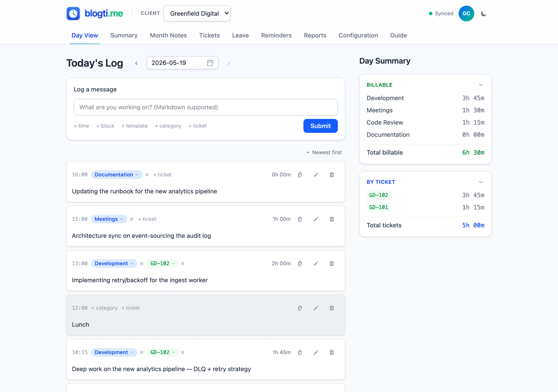
Task: Toggle dark mode with the moon icon
Action: pos(484,14)
